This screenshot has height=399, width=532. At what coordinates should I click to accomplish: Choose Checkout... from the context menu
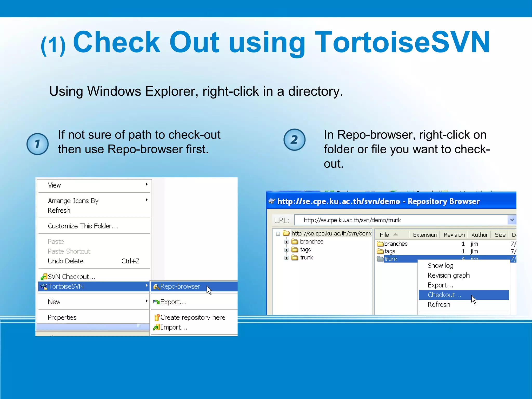tap(444, 295)
